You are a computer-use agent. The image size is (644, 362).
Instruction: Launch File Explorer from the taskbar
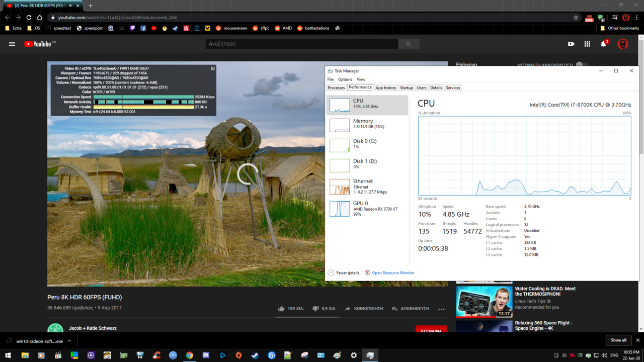pos(25,355)
